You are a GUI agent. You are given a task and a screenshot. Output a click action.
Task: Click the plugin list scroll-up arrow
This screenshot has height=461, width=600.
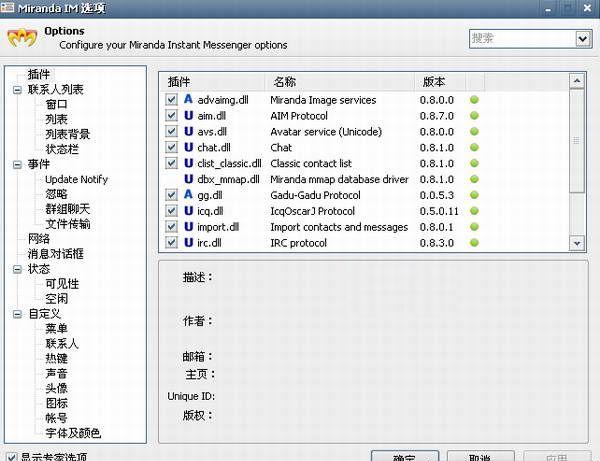click(577, 81)
